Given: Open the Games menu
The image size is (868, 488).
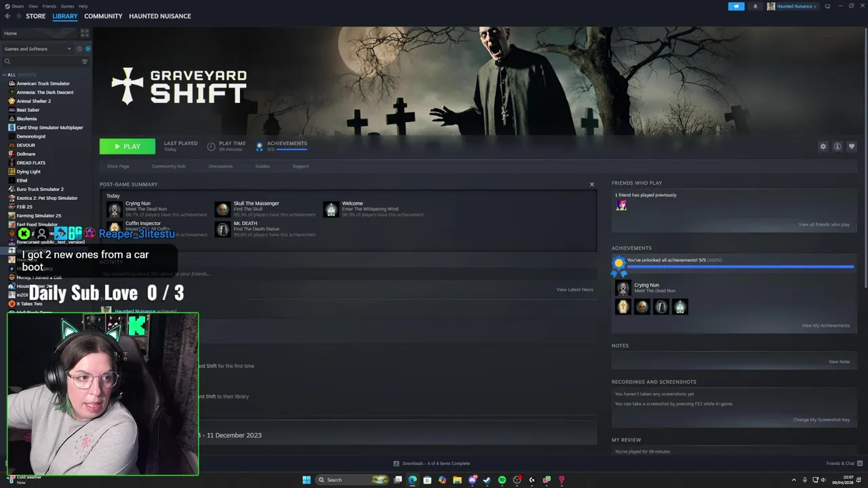Looking at the screenshot, I should (x=67, y=6).
